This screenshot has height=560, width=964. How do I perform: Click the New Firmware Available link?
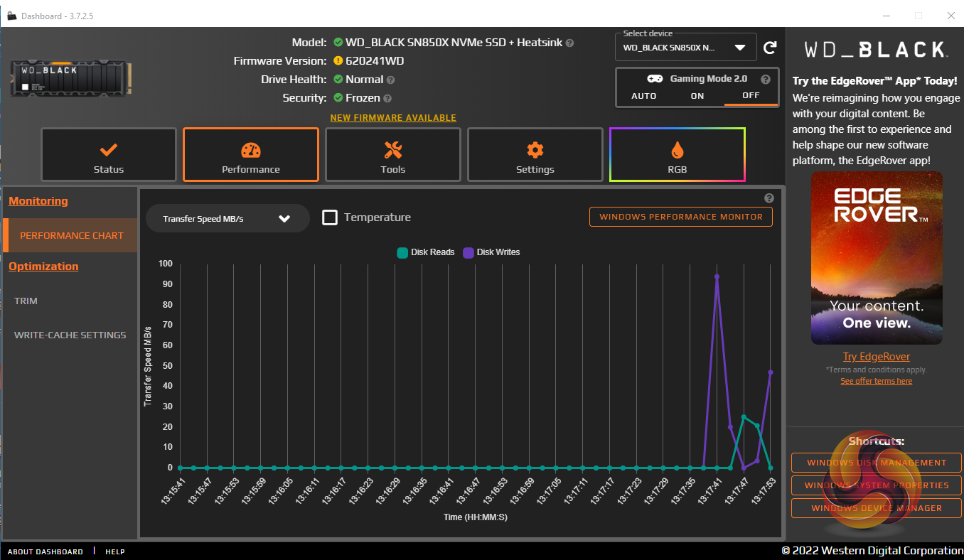pos(393,118)
